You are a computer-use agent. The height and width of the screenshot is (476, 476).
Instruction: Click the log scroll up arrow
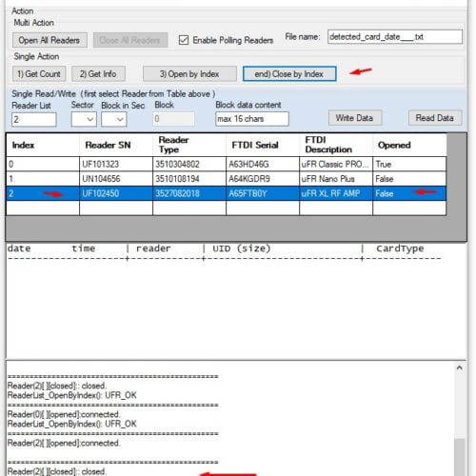point(460,367)
